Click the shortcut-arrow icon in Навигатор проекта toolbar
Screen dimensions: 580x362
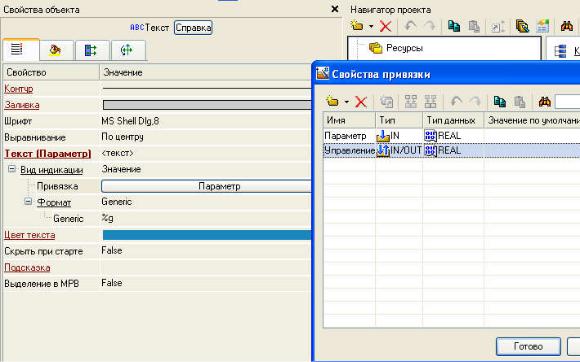pos(498,27)
